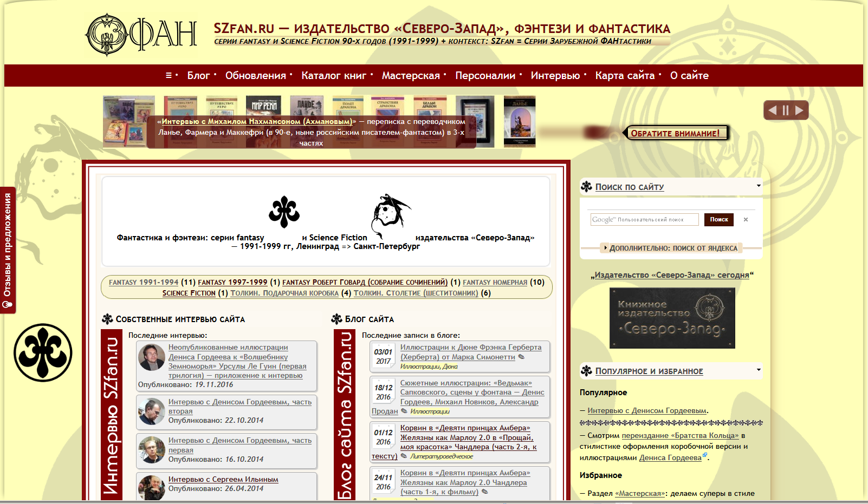Viewport: 868px width, 504px height.
Task: Click the book covers photo at the slider's left end
Action: click(129, 121)
